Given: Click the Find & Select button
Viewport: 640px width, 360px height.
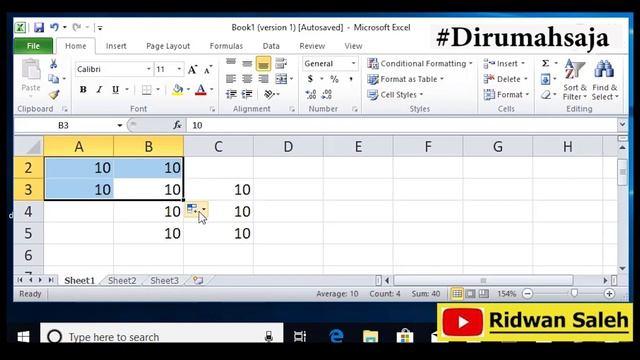Looking at the screenshot, I should click(x=605, y=80).
